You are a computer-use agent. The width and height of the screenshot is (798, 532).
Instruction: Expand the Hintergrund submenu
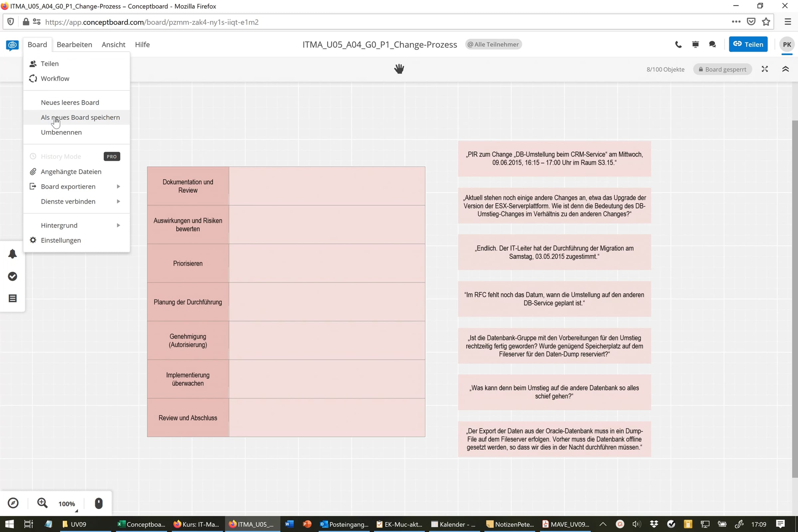(x=77, y=225)
